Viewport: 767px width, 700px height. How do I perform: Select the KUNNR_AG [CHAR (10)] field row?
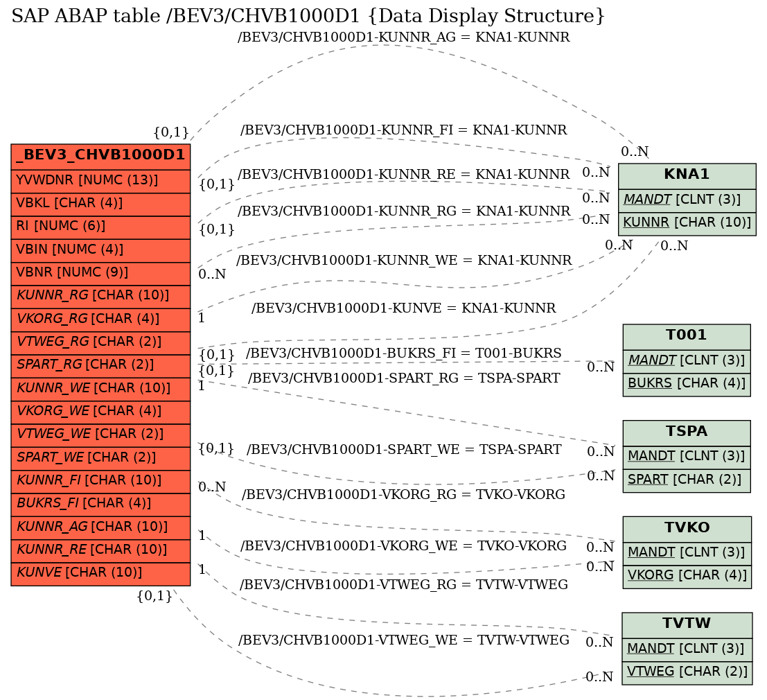point(100,528)
